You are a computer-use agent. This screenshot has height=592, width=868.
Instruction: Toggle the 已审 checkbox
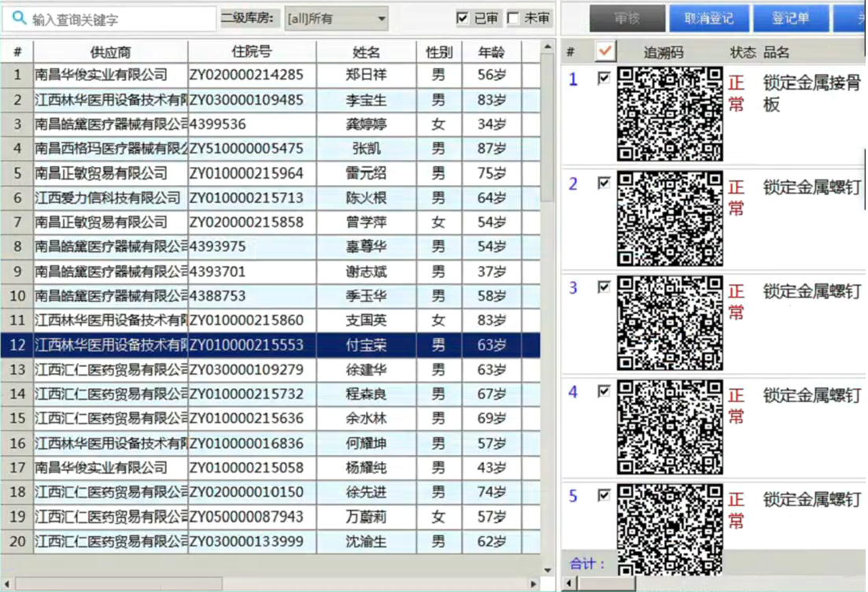pyautogui.click(x=462, y=18)
